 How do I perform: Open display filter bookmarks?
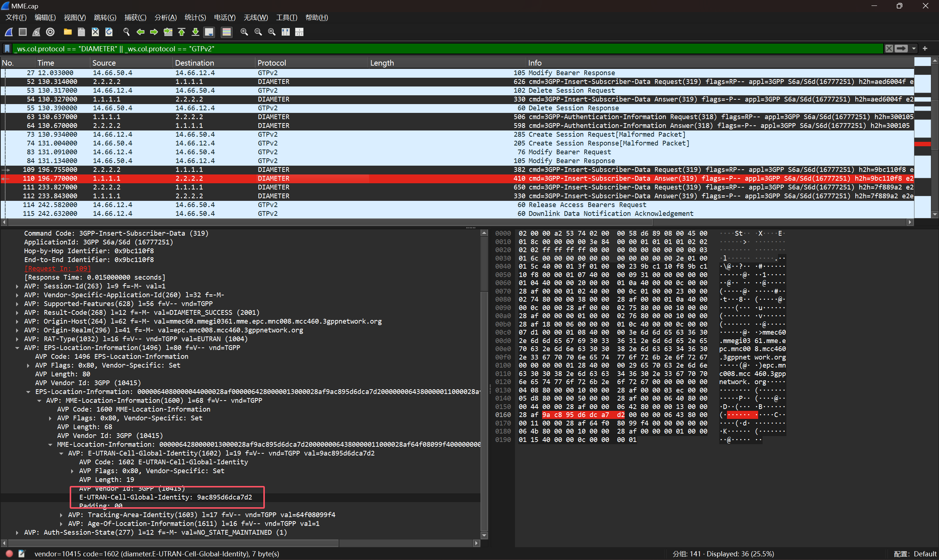coord(7,49)
